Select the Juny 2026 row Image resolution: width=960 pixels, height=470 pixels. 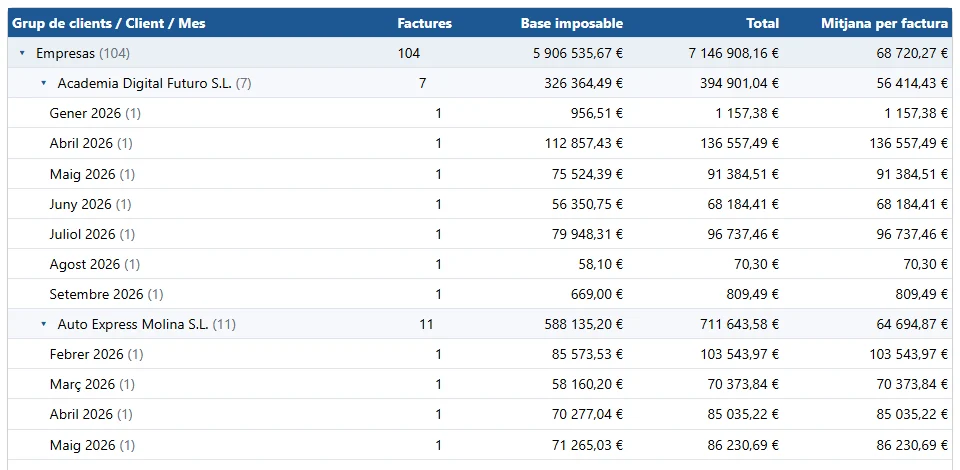tap(480, 204)
